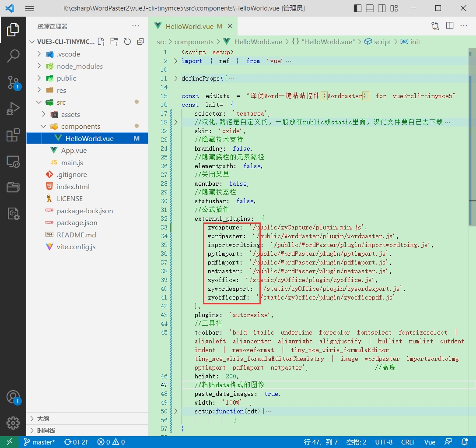
Task: Split the editor to the right
Action: click(450, 26)
